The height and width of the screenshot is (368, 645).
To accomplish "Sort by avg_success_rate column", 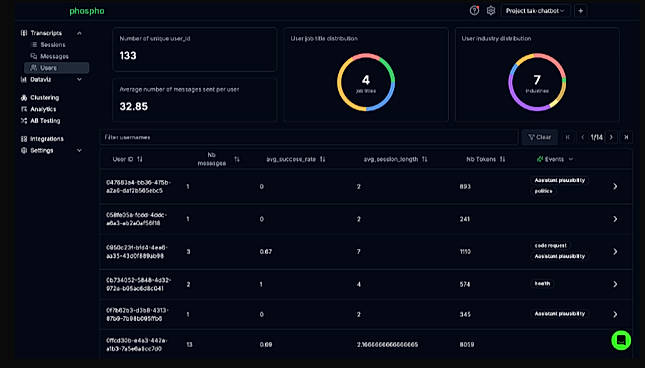I will 322,159.
